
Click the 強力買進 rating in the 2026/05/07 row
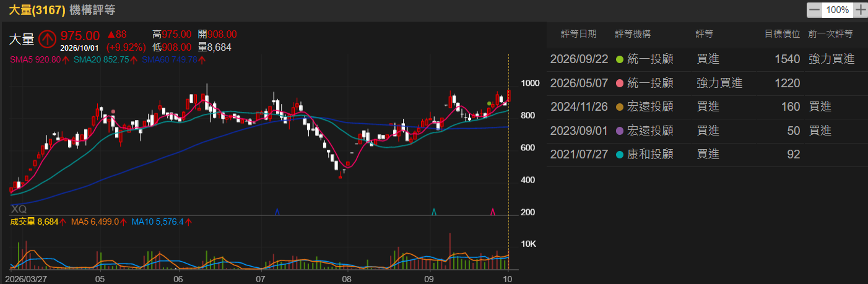tap(719, 83)
